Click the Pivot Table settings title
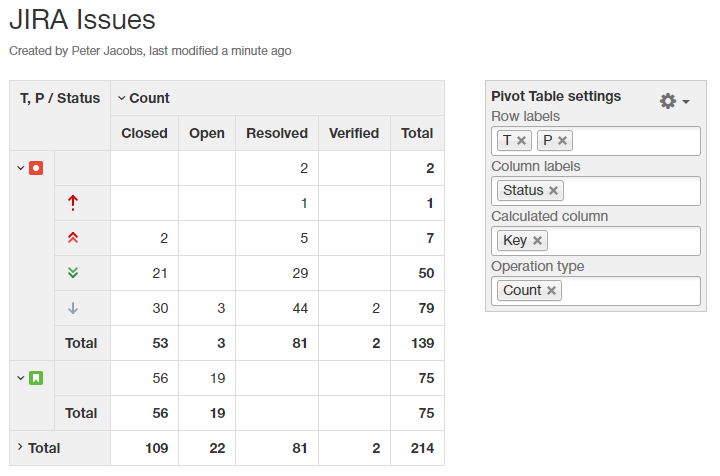The width and height of the screenshot is (720, 476). [556, 96]
